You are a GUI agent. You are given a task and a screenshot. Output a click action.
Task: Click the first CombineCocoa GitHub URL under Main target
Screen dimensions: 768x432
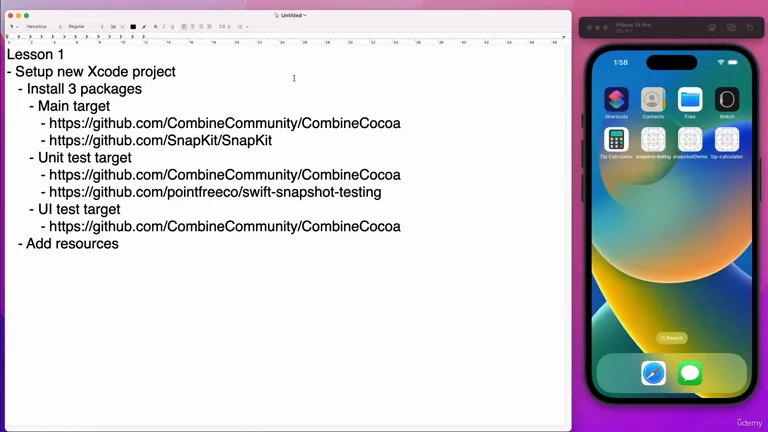point(225,123)
